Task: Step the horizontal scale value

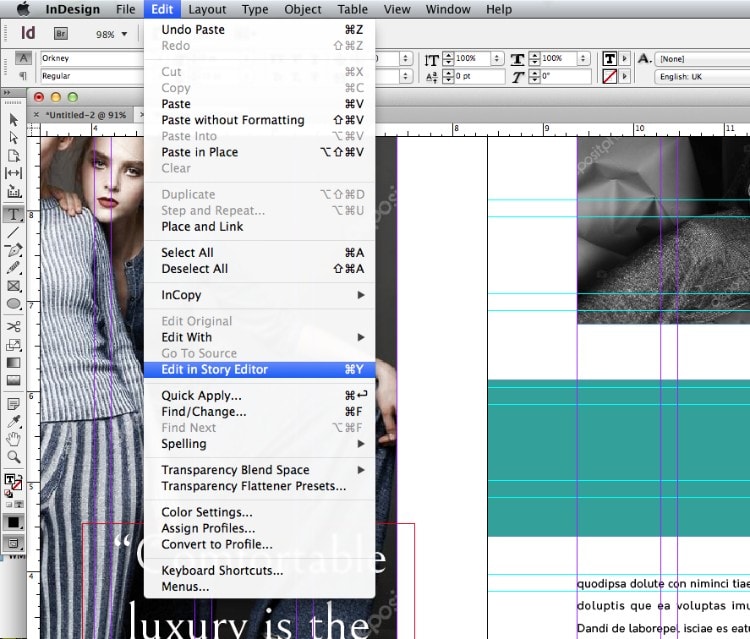Action: (535, 59)
